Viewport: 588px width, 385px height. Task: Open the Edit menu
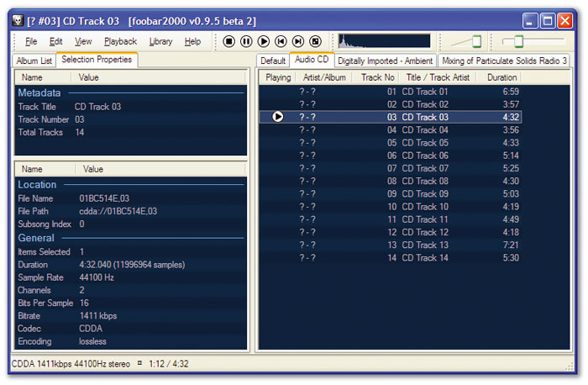(x=56, y=41)
